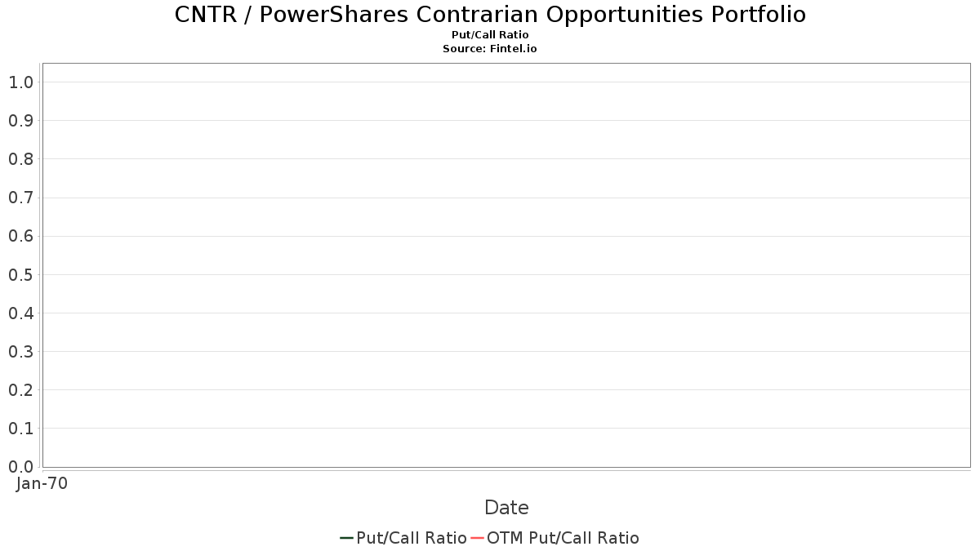Click the chart title CNTR / PowerShares Contrarian
The width and height of the screenshot is (980, 551).
pos(490,15)
